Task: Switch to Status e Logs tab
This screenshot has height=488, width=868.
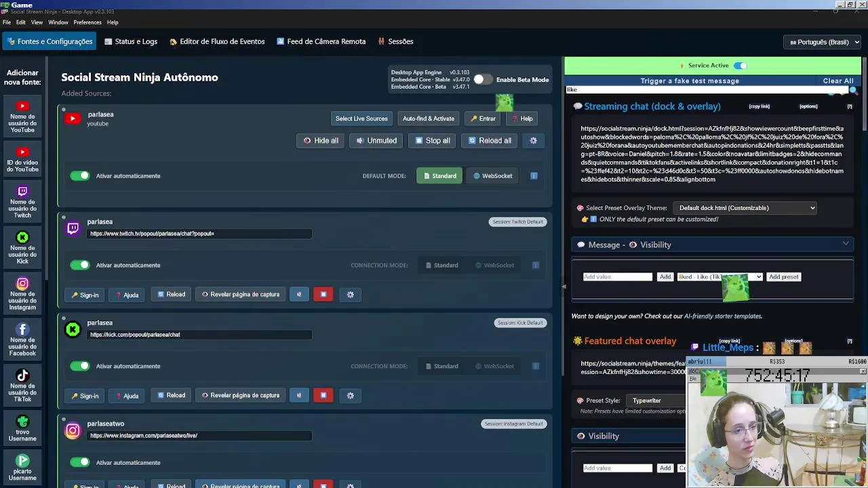Action: [131, 41]
